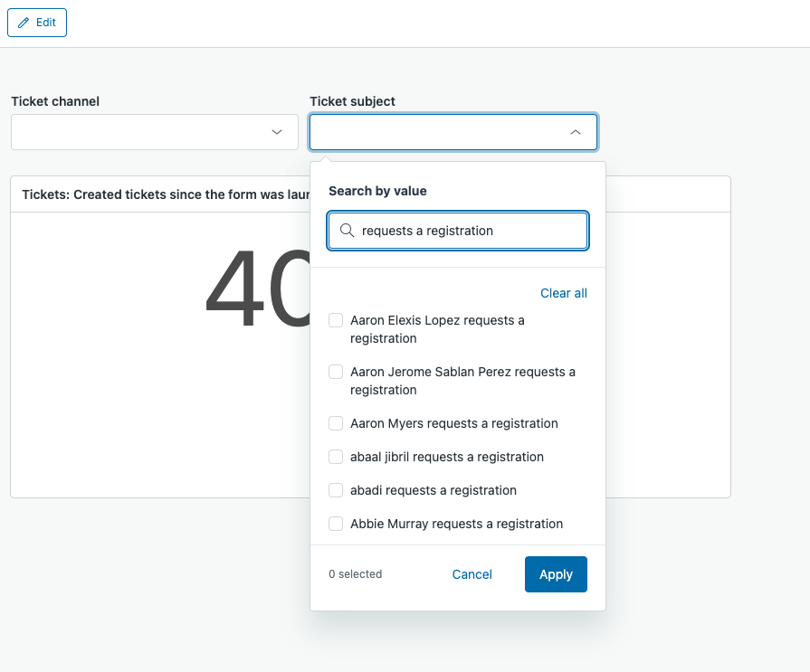Open the Ticket channel filter box

click(x=145, y=132)
